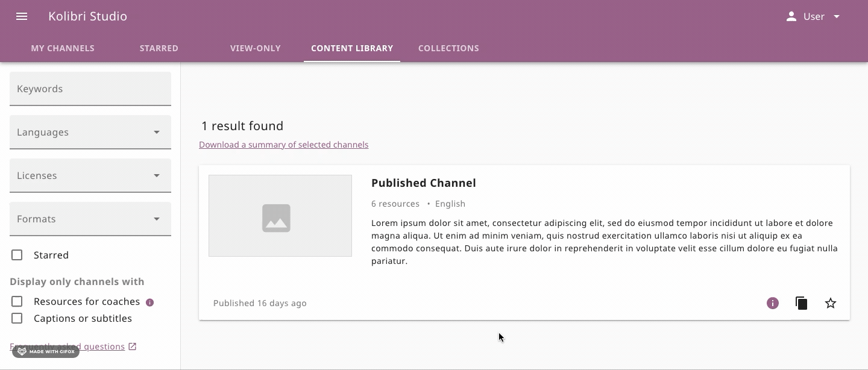868x370 pixels.
Task: Open the Licenses dropdown
Action: tap(90, 175)
